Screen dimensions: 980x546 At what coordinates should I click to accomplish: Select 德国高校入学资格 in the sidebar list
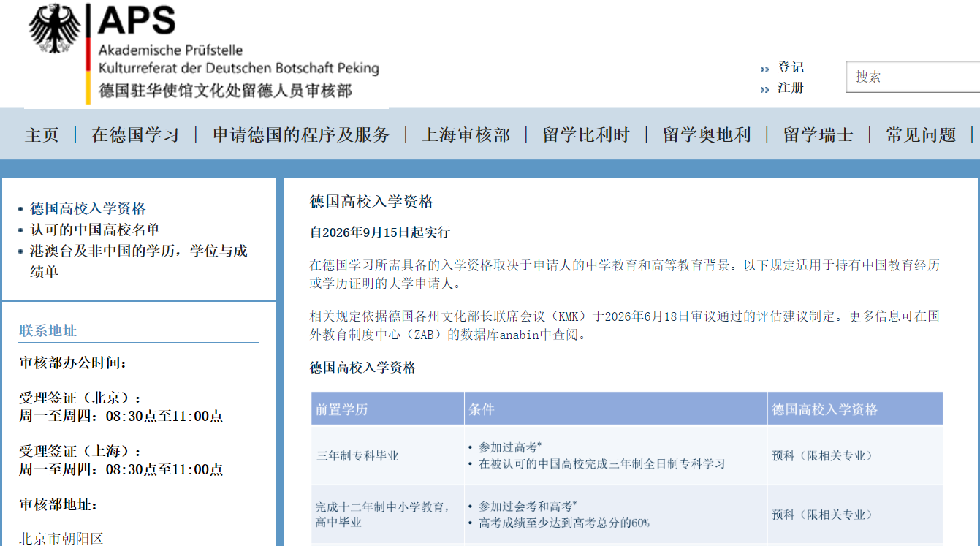[x=88, y=208]
